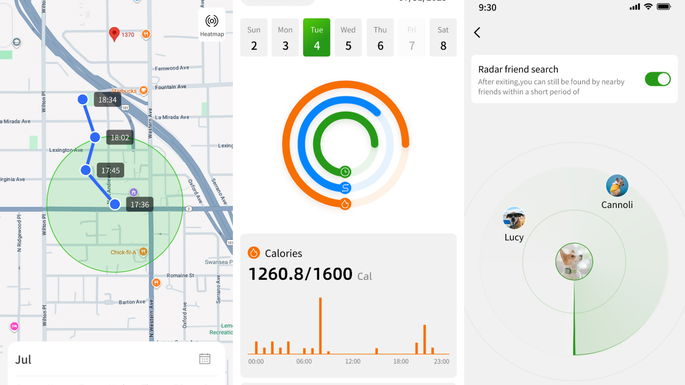The width and height of the screenshot is (685, 385).
Task: Tap the battery status icon
Action: [x=664, y=7]
